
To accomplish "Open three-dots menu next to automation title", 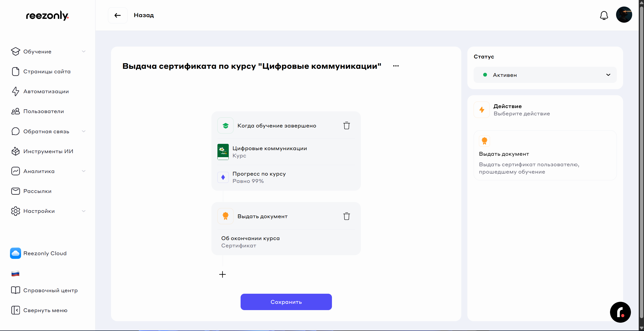I will click(396, 66).
